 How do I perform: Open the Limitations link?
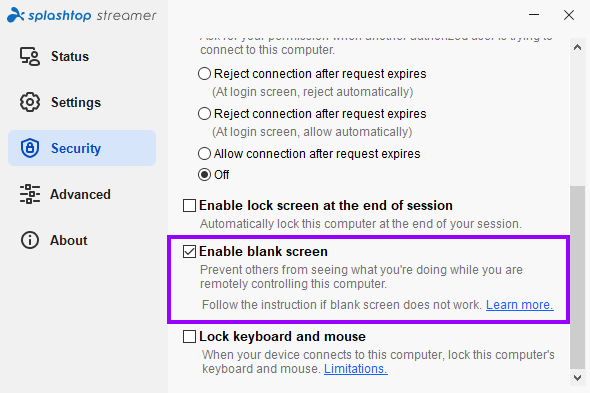click(x=356, y=369)
